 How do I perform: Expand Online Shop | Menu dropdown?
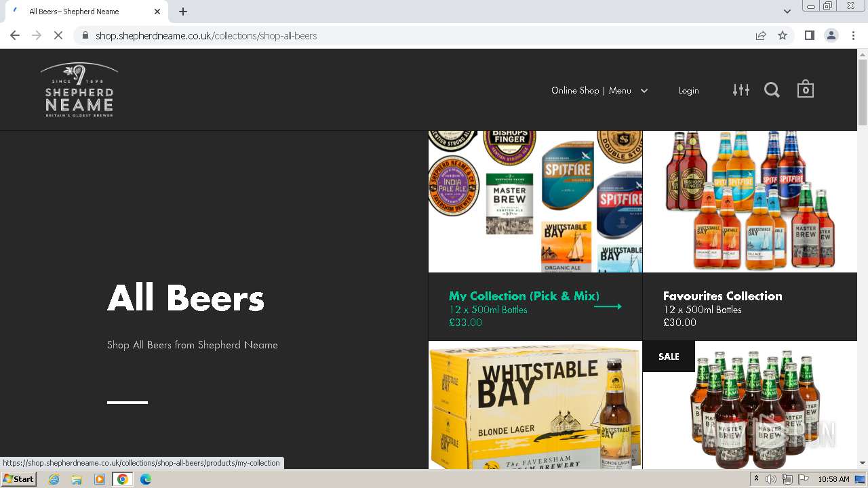click(x=599, y=90)
